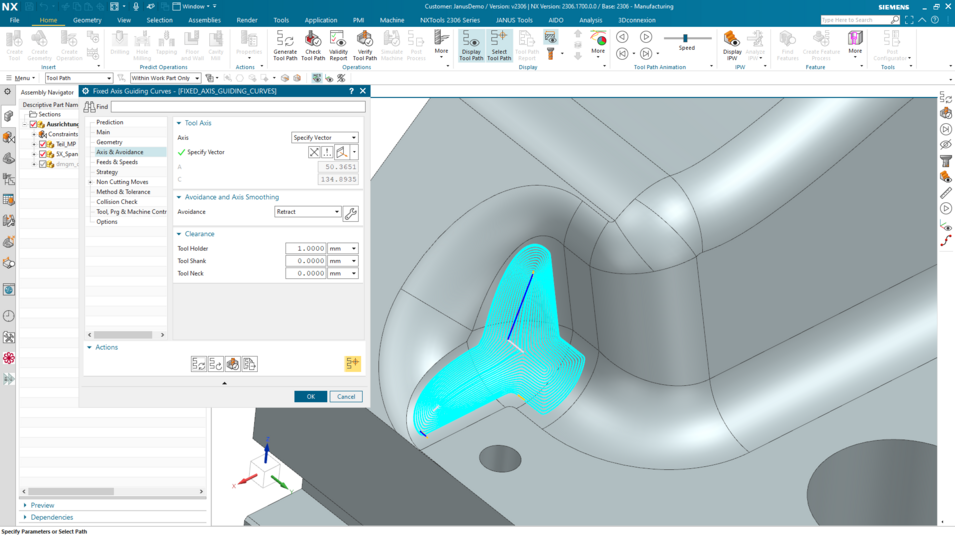Expand Preview panel
This screenshot has width=955, height=537.
pyautogui.click(x=25, y=505)
